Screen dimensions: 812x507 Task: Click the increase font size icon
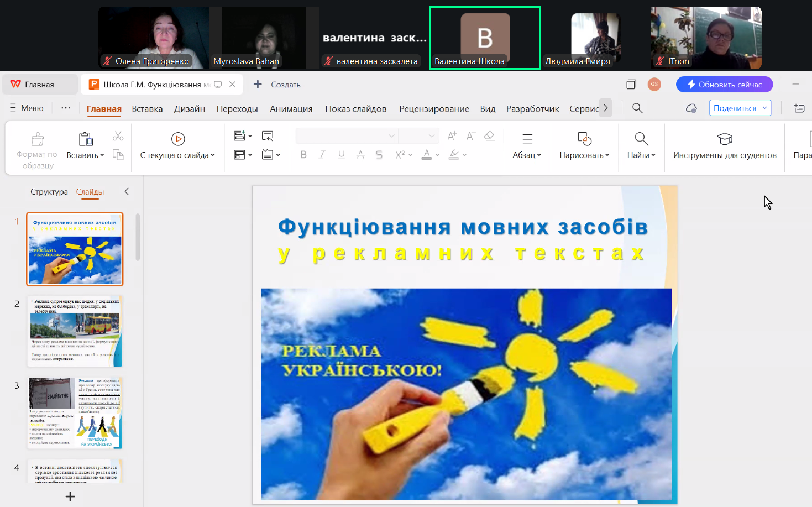pos(452,136)
